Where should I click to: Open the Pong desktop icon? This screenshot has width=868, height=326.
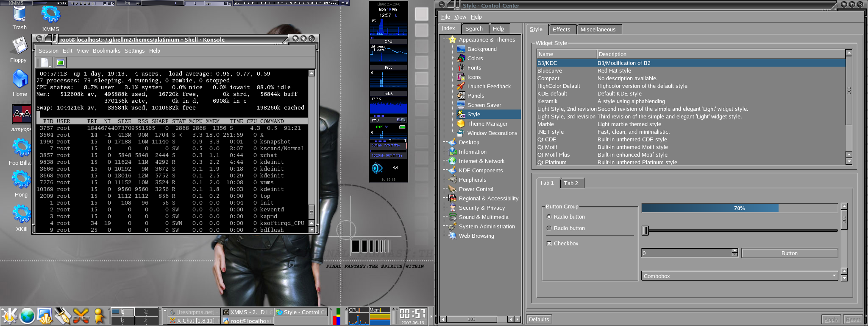(21, 183)
